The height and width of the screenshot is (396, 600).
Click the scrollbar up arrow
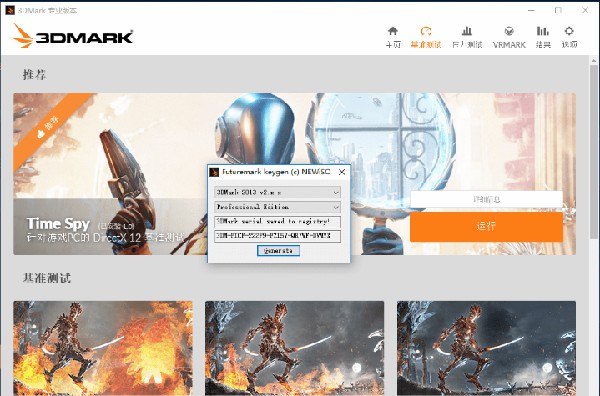click(x=594, y=60)
